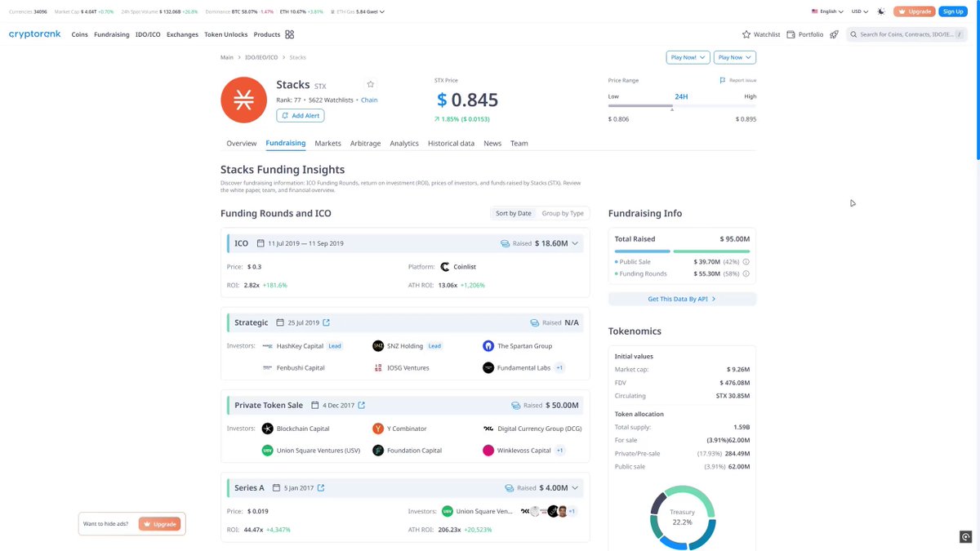Click the Add Alert button
980x551 pixels.
tap(301, 116)
